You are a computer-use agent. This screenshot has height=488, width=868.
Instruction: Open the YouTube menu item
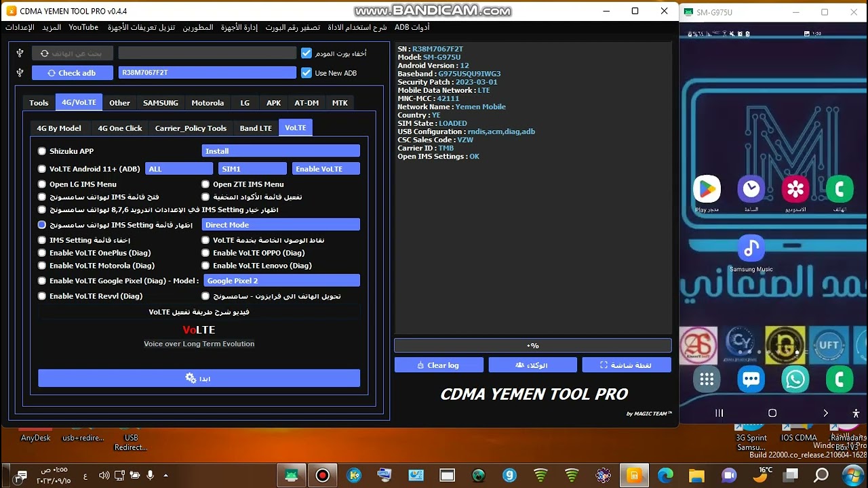83,27
